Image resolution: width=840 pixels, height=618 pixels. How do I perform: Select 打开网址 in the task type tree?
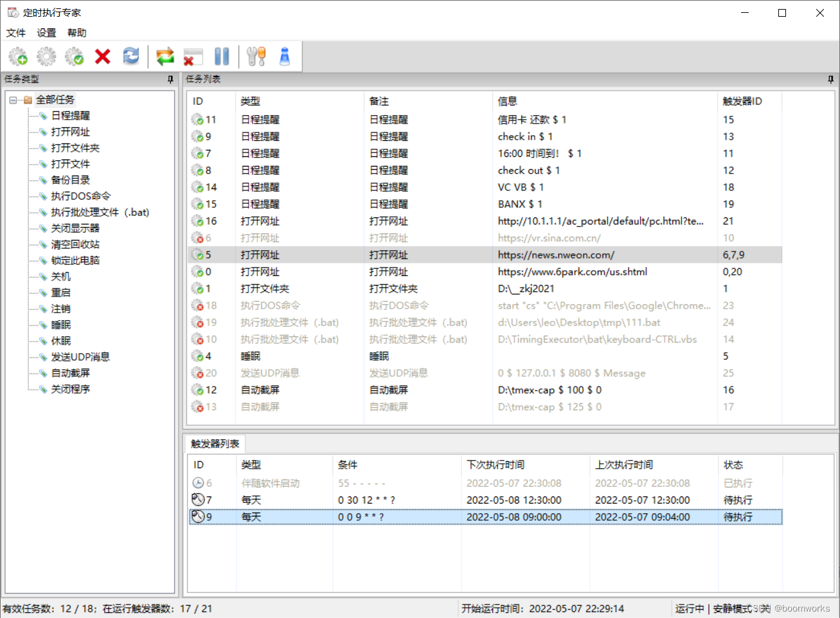coord(71,132)
